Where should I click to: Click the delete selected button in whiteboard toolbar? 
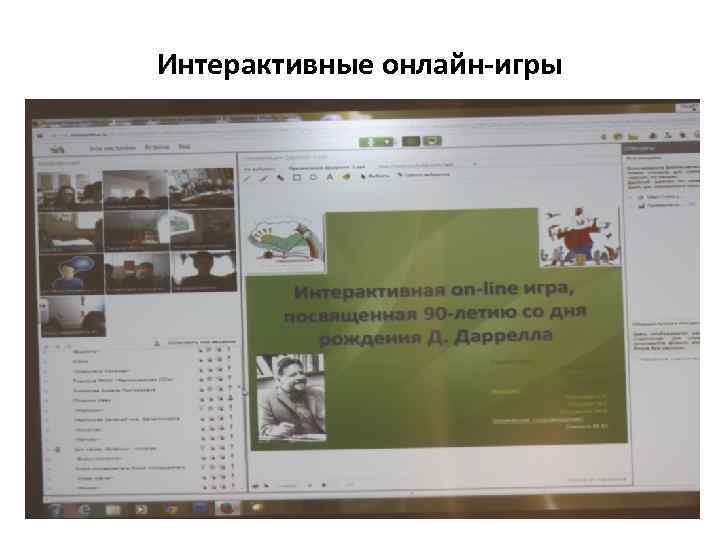click(x=423, y=174)
